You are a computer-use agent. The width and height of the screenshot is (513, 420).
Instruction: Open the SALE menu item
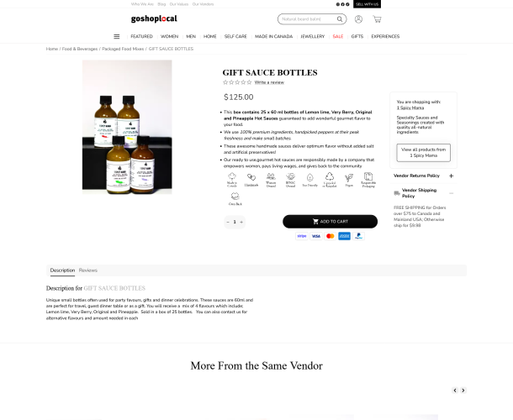pyautogui.click(x=337, y=37)
